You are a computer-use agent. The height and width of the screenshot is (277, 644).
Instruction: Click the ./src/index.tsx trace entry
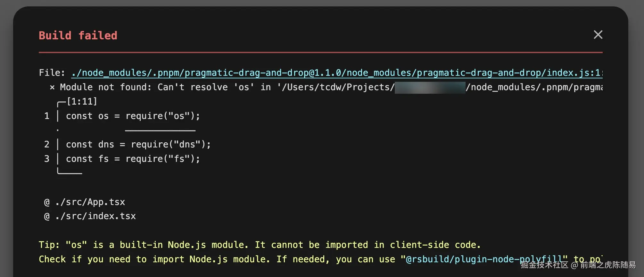pyautogui.click(x=95, y=216)
